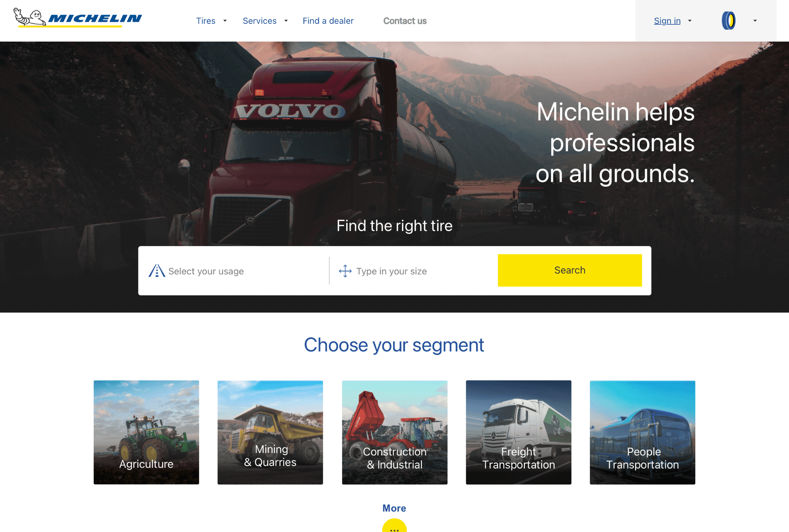Click the yellow Search button

point(570,270)
